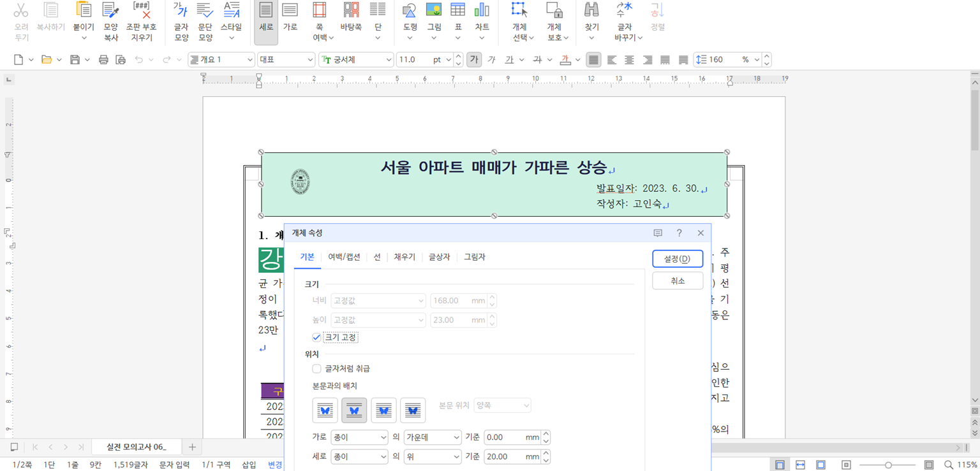This screenshot has height=471, width=980.
Task: Click the 취소 button
Action: pos(677,281)
